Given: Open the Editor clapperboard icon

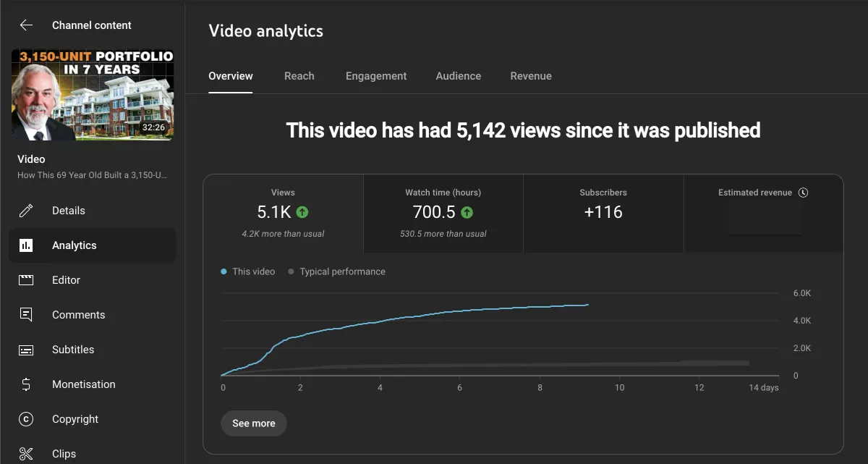Looking at the screenshot, I should pos(26,280).
